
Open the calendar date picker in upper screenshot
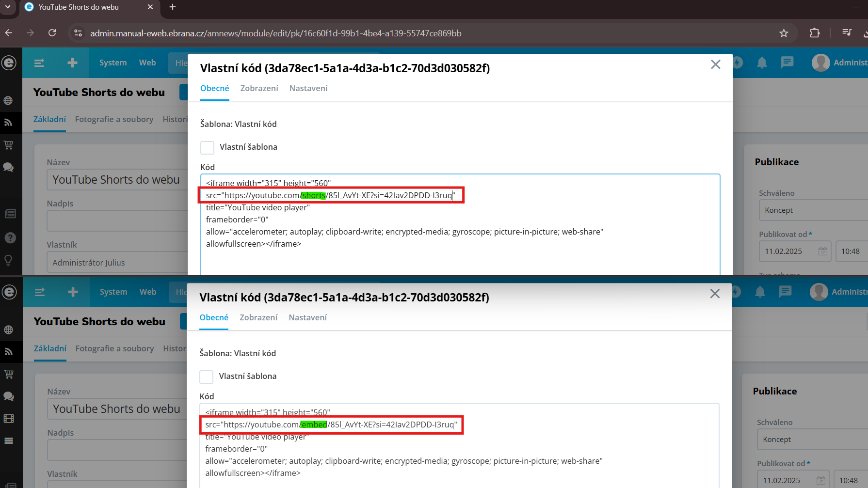(823, 251)
